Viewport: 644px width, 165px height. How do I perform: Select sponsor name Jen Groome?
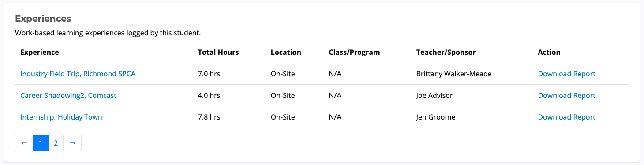436,117
